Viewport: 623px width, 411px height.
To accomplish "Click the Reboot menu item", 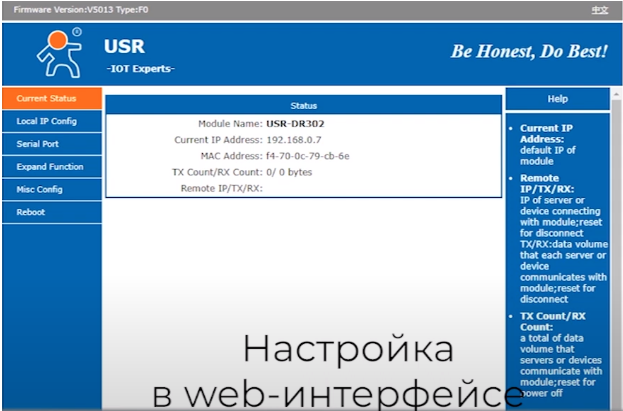I will click(x=52, y=212).
